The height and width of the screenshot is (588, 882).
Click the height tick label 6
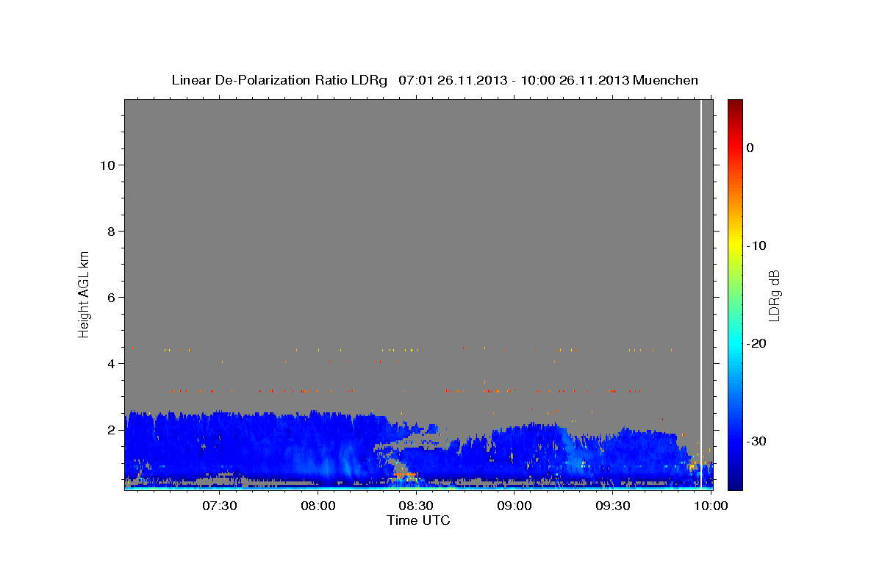point(112,298)
